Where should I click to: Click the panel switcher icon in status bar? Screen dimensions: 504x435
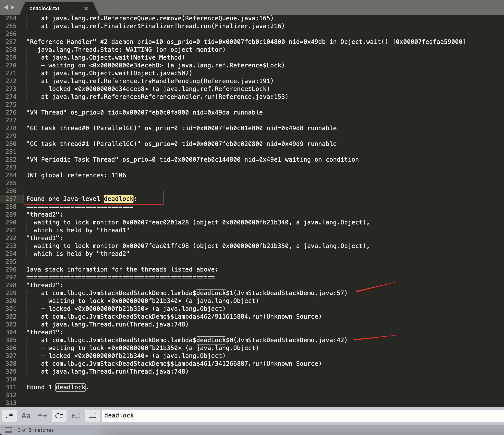click(x=8, y=430)
